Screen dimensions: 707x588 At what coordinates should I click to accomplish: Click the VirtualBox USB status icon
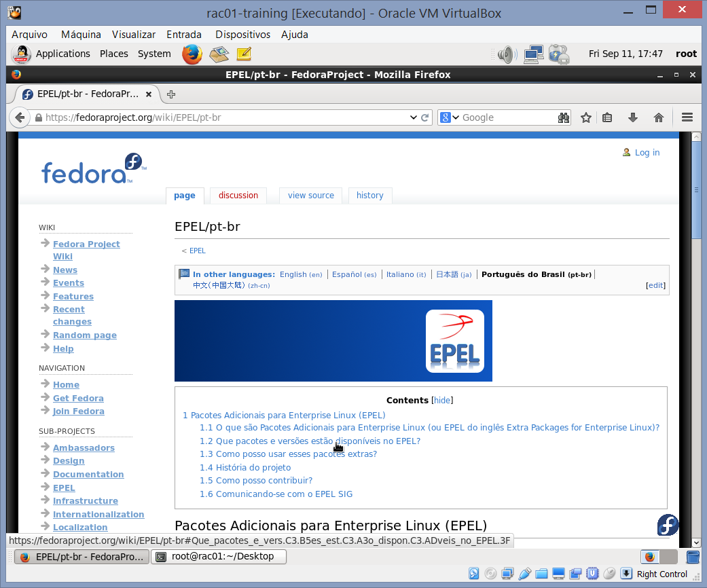(x=524, y=574)
